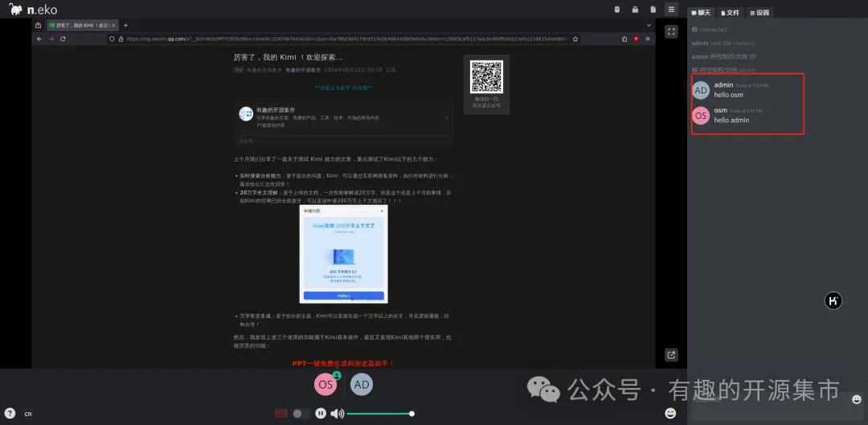Click the 有趣的开源集市 author link
The height and width of the screenshot is (425, 868).
point(303,70)
